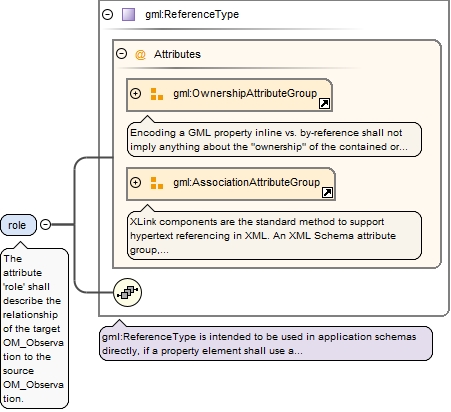This screenshot has width=451, height=412.
Task: Select the role element box
Action: pos(18,225)
